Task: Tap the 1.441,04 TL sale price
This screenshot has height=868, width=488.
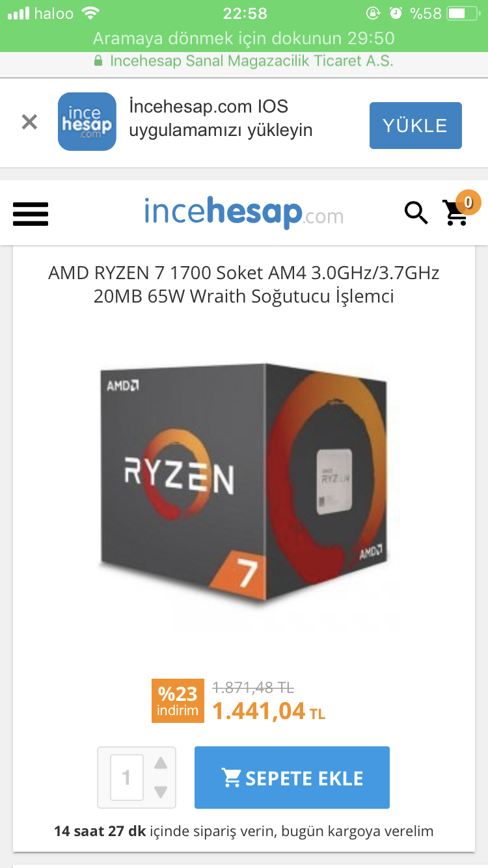Action: point(269,711)
